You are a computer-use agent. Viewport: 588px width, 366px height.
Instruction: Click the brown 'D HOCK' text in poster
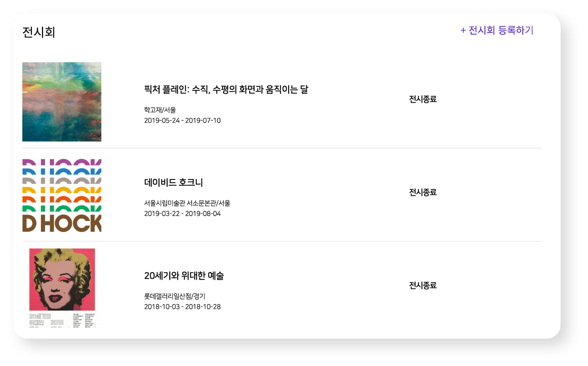62,224
